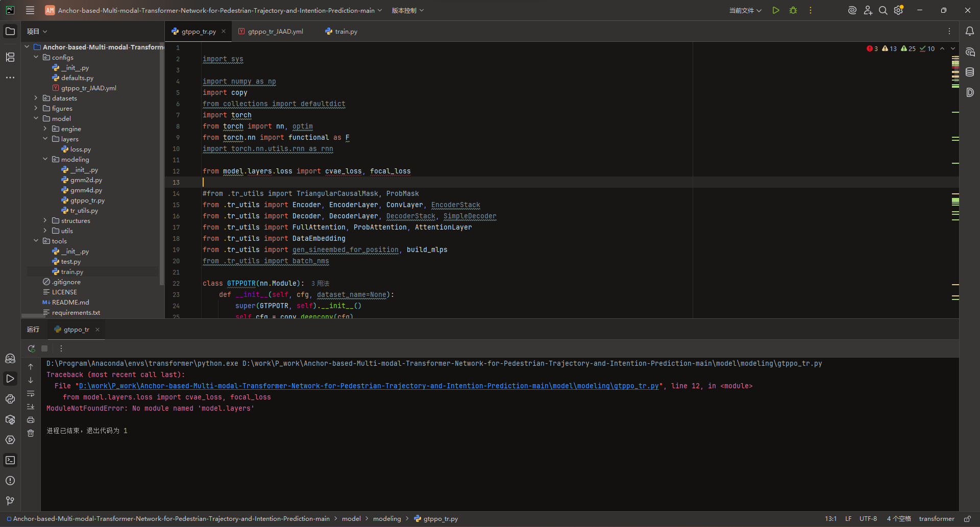Open Run panel more options ellipsis
This screenshot has height=527, width=980.
pos(61,348)
